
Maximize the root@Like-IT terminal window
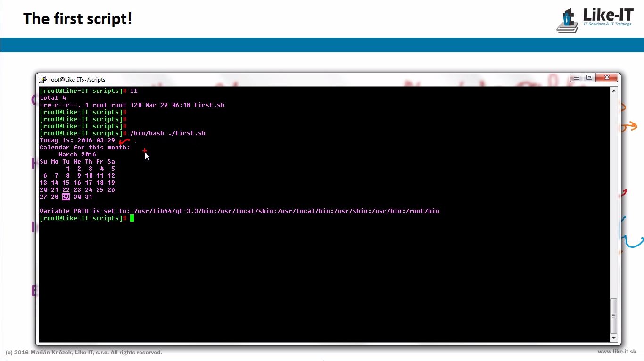click(589, 78)
